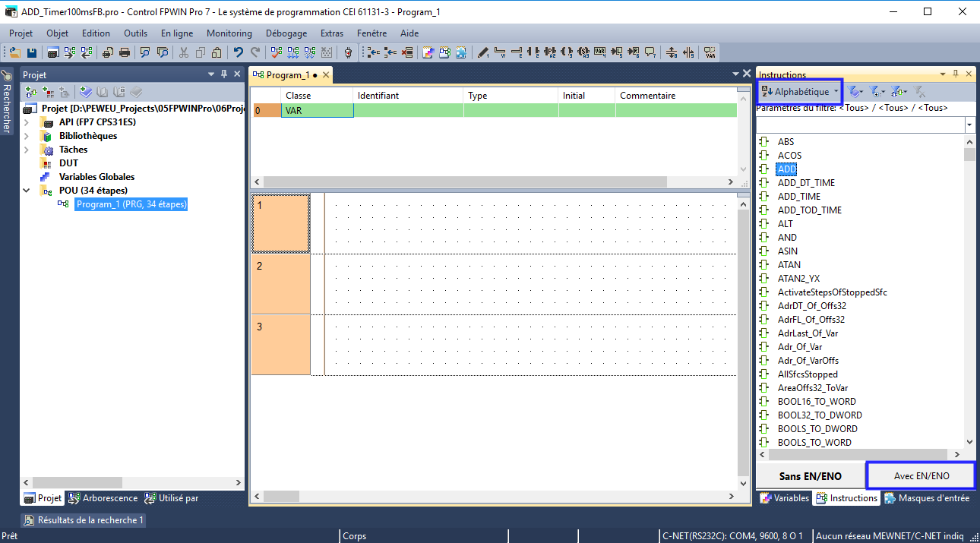Viewport: 980px width, 543px height.
Task: Click the clear filter funnel icon
Action: [x=920, y=92]
